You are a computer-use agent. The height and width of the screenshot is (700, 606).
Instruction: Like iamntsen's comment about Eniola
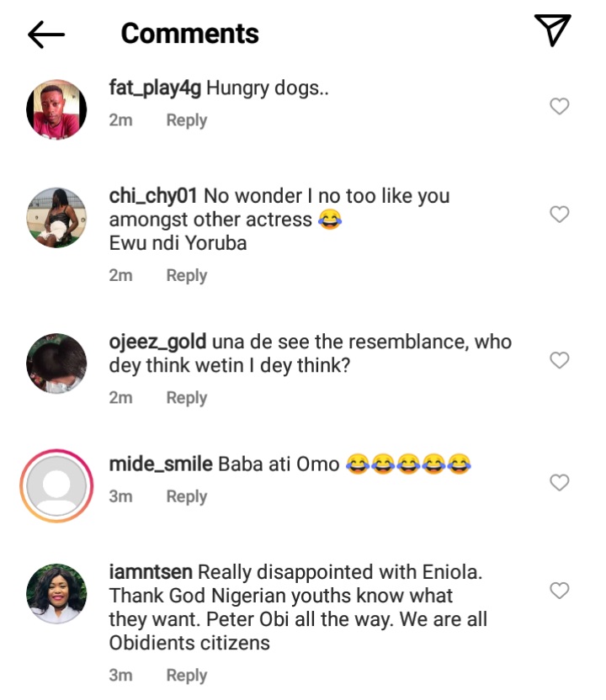coord(559,591)
